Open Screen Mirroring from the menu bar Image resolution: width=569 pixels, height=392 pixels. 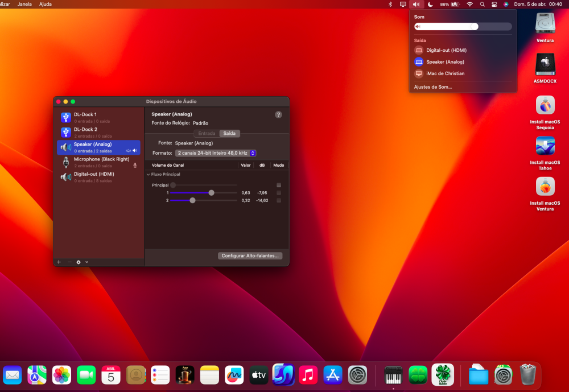pyautogui.click(x=403, y=5)
